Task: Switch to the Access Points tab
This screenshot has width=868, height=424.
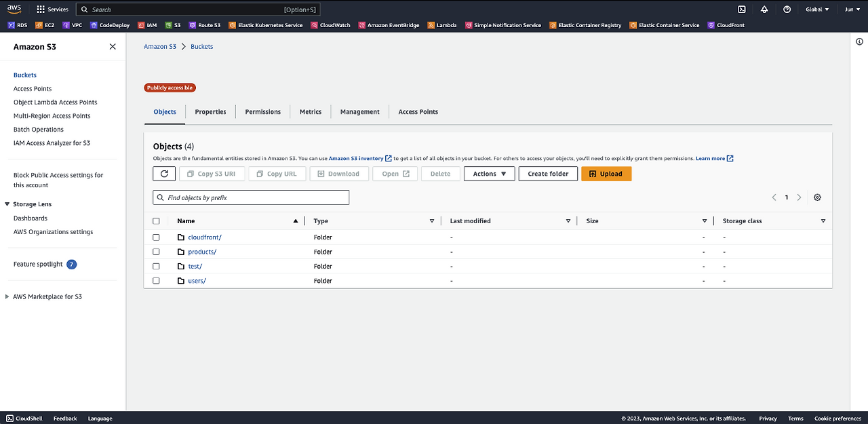Action: click(418, 112)
